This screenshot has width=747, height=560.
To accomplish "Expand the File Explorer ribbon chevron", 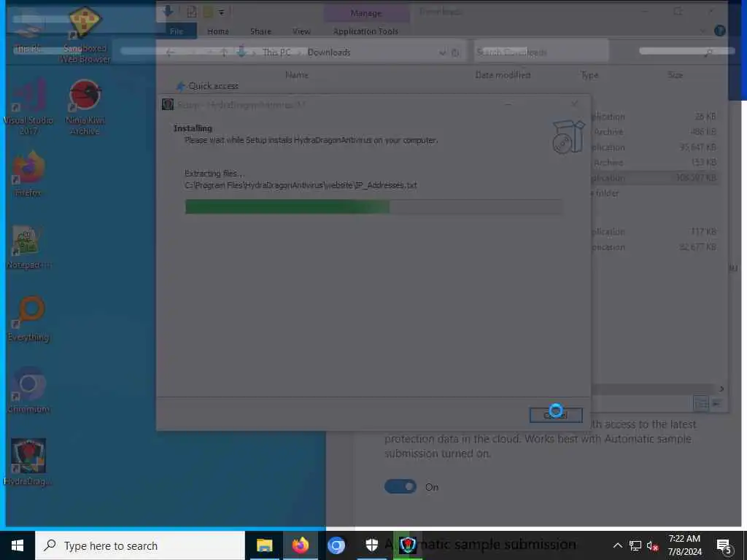I will click(x=703, y=31).
